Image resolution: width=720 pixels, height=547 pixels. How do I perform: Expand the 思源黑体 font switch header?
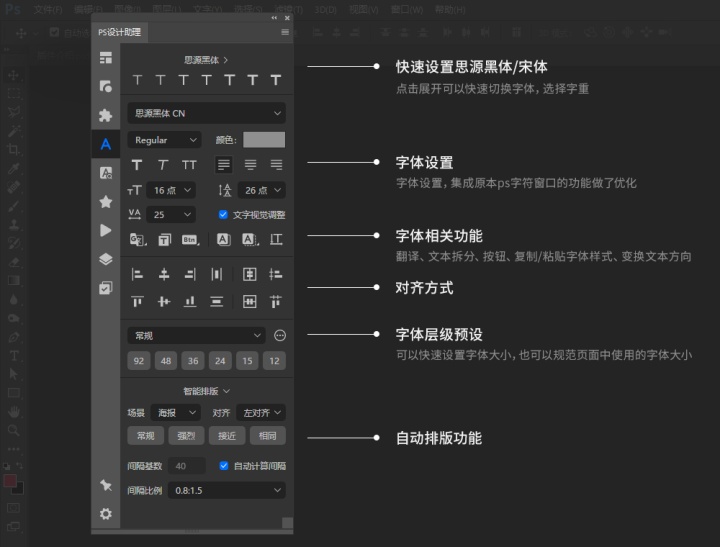tap(206, 60)
